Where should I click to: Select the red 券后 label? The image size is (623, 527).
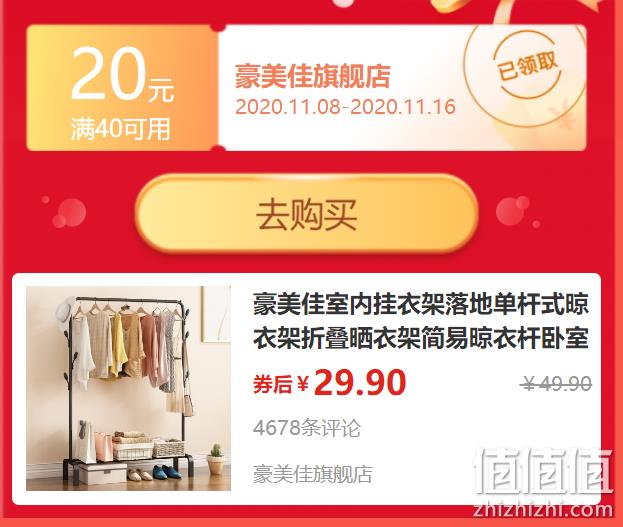273,384
